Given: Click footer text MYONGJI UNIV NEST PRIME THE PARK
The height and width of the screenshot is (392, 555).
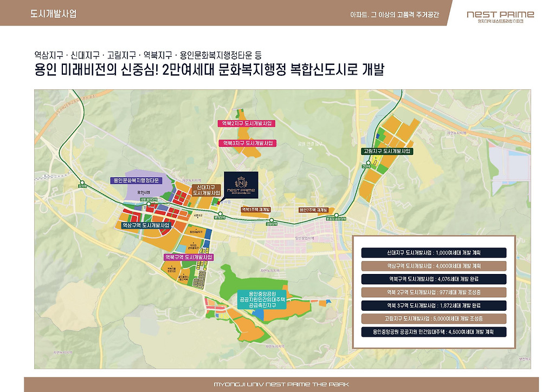Looking at the screenshot, I should point(281,384).
